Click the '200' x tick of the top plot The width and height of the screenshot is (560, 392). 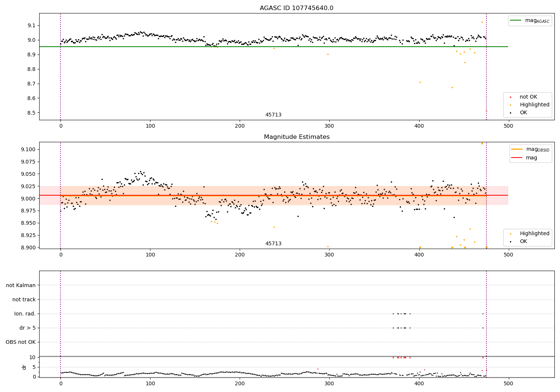(x=240, y=126)
